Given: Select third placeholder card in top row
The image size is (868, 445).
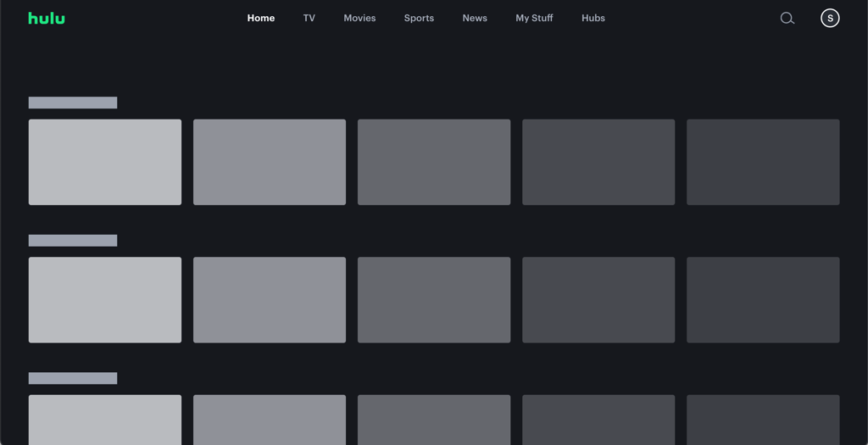Looking at the screenshot, I should tap(434, 162).
